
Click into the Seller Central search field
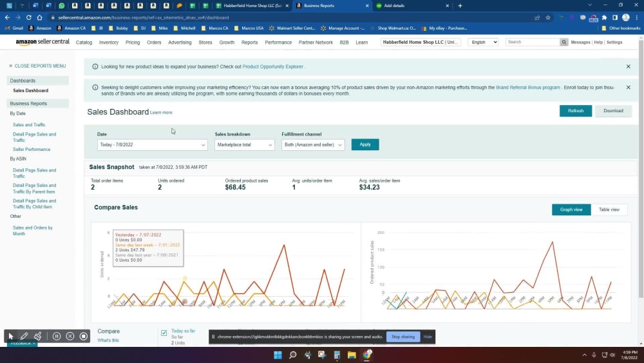(x=533, y=42)
